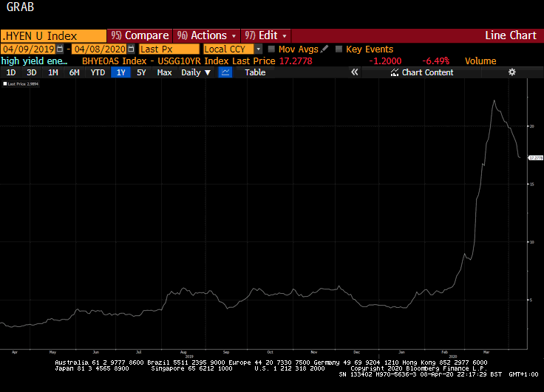Image resolution: width=544 pixels, height=392 pixels.
Task: Toggle the Last Price legend marker
Action: click(x=5, y=84)
